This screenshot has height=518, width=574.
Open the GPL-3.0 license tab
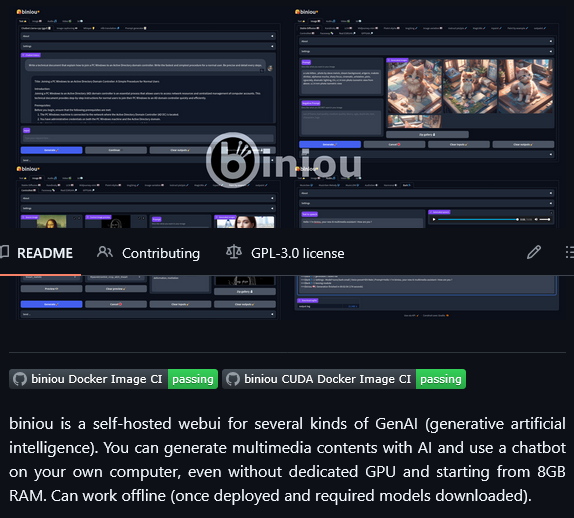tap(285, 253)
